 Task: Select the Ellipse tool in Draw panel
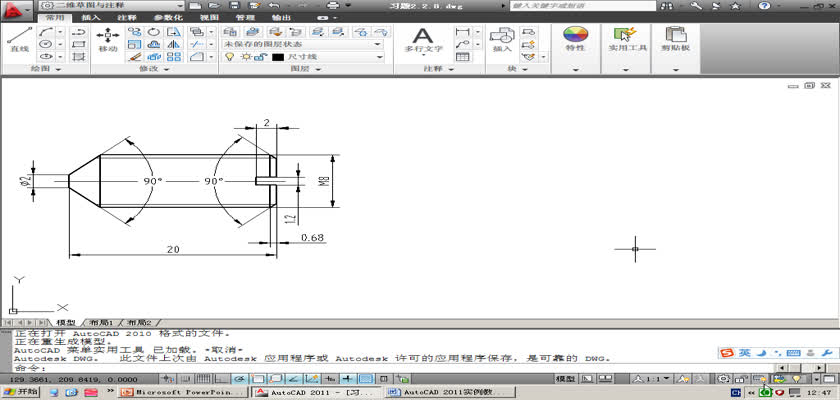click(46, 56)
